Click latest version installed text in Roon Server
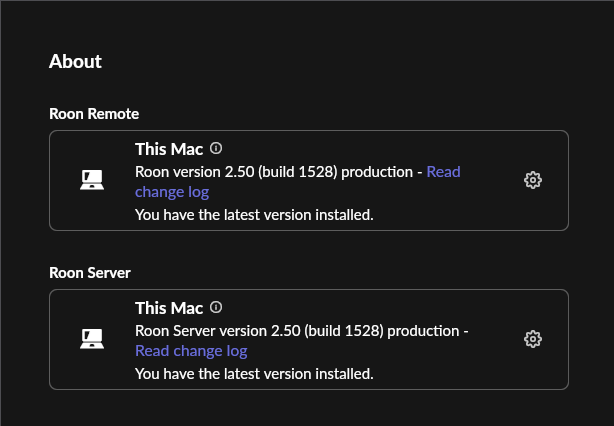614x426 pixels. pos(254,374)
